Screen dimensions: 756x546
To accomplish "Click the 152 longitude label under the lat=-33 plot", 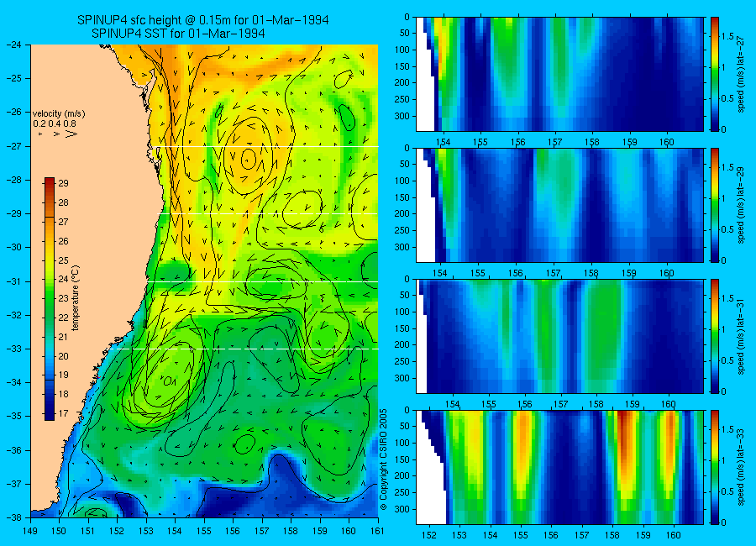I will (428, 535).
